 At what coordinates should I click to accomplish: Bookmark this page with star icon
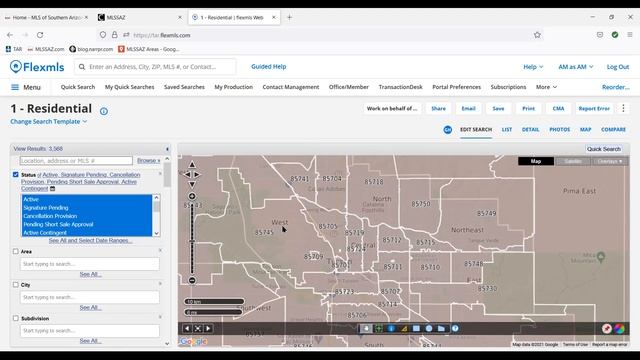[537, 35]
